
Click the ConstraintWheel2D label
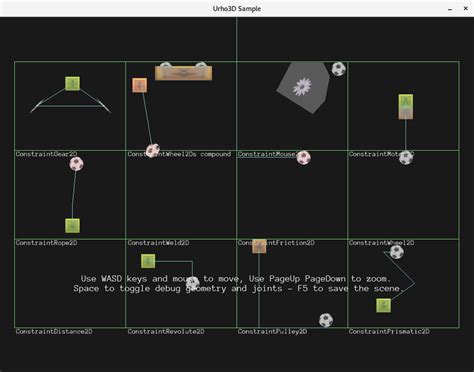pyautogui.click(x=382, y=243)
